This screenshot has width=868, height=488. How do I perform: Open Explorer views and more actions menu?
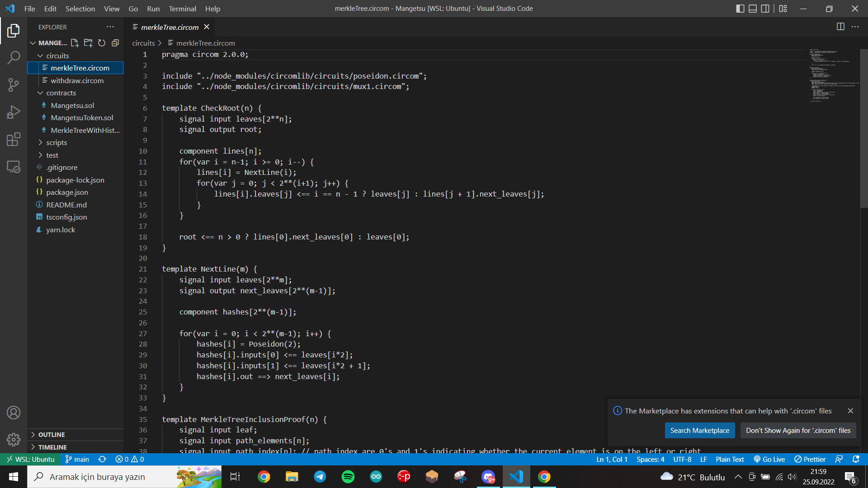point(110,27)
